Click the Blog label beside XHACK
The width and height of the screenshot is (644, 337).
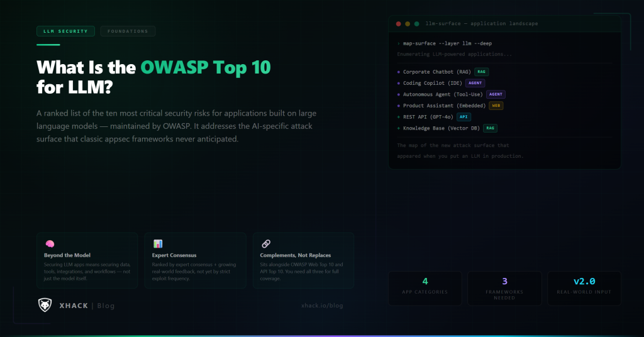tap(106, 306)
